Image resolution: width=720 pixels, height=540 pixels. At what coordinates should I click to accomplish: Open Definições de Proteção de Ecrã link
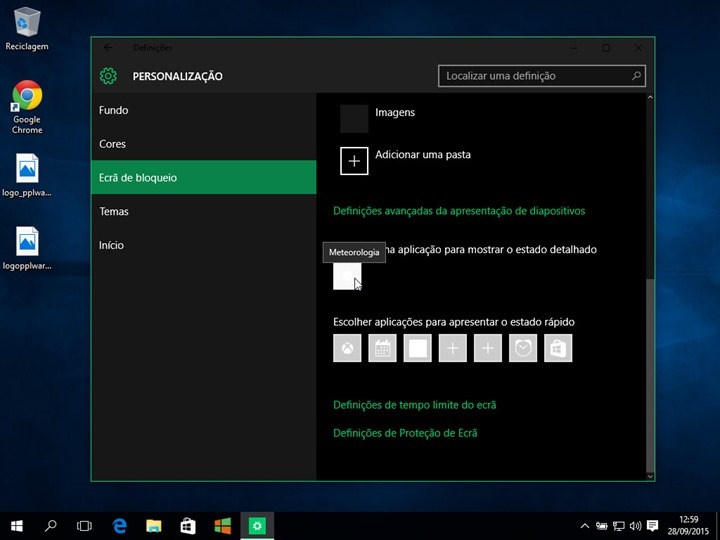(405, 433)
